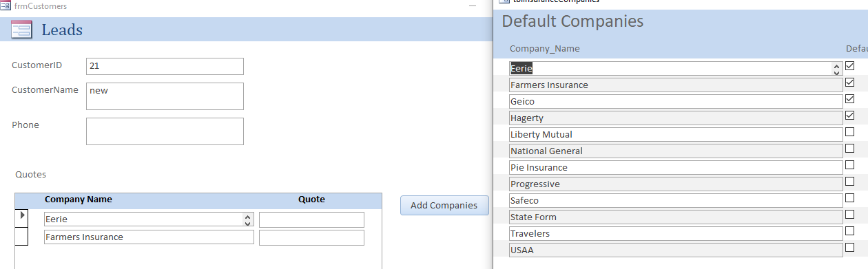Click the Quote field for Farmers Insurance row

(x=311, y=237)
